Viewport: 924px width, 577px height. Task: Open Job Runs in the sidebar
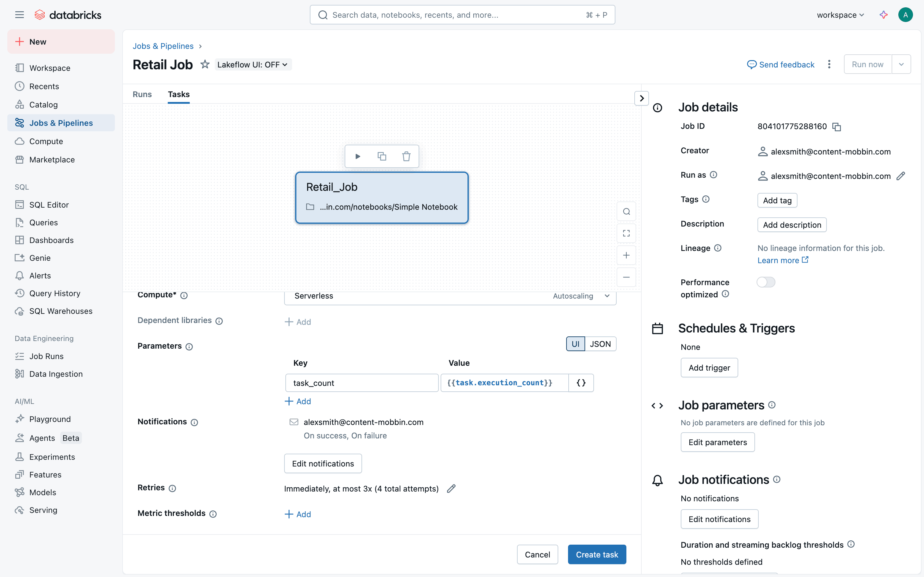tap(46, 356)
